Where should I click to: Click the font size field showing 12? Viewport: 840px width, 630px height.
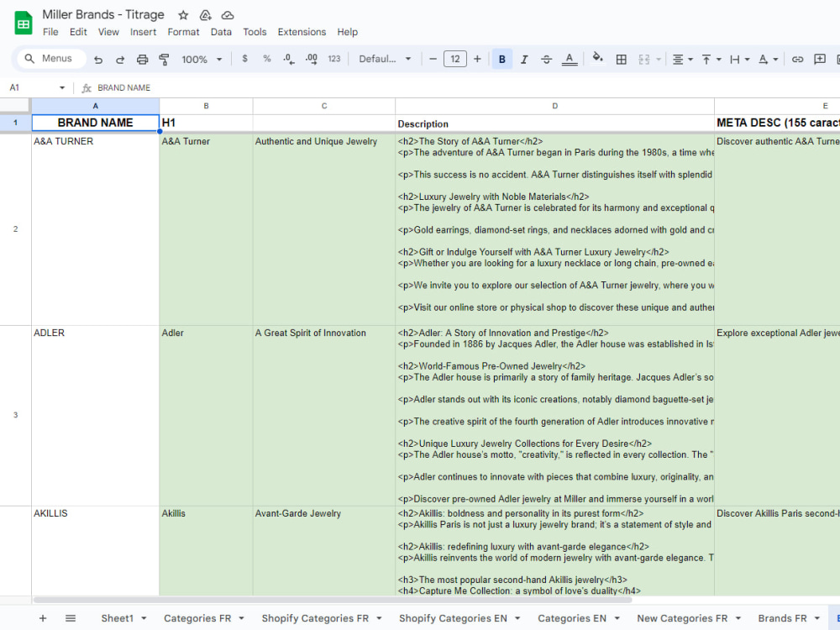click(454, 59)
